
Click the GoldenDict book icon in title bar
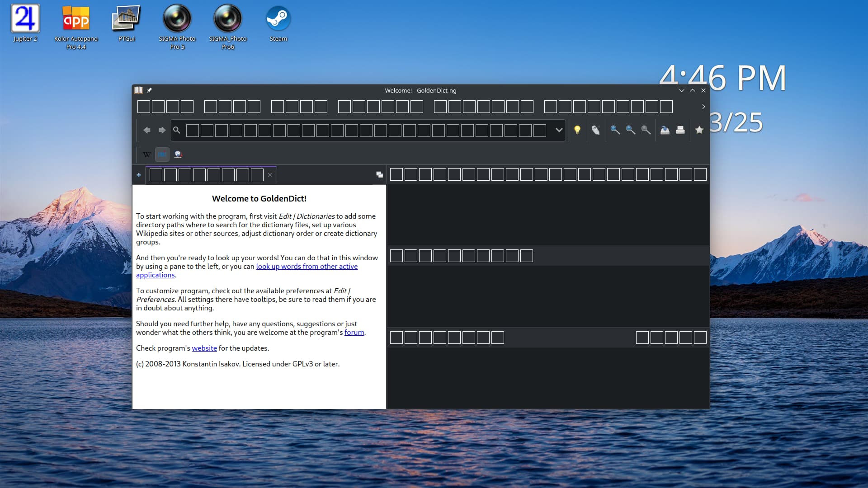(x=138, y=90)
